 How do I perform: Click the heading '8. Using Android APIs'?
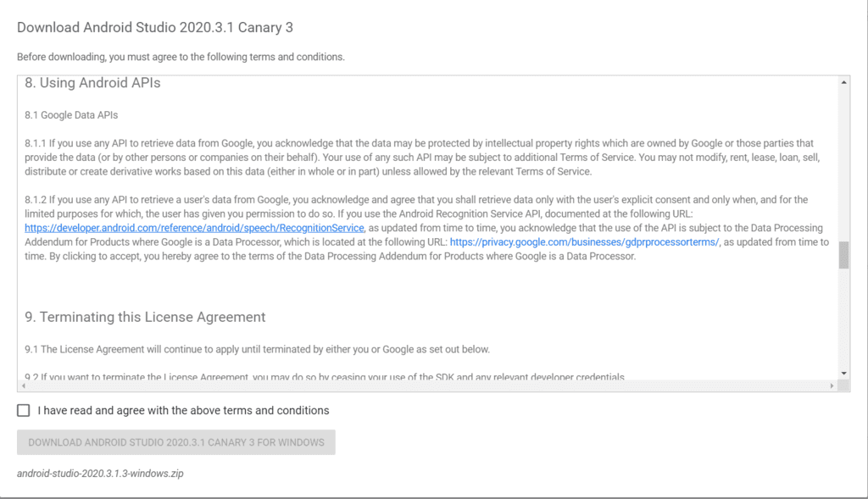pyautogui.click(x=92, y=83)
